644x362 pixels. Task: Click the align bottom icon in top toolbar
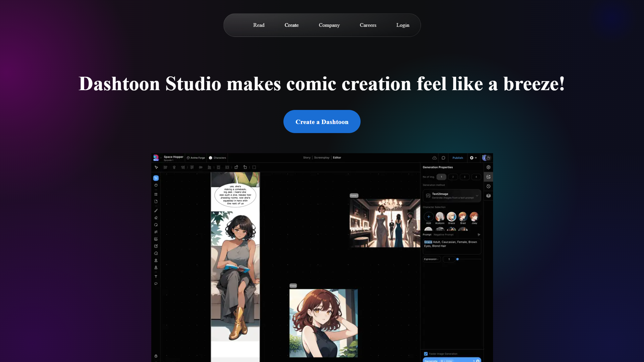coord(209,167)
